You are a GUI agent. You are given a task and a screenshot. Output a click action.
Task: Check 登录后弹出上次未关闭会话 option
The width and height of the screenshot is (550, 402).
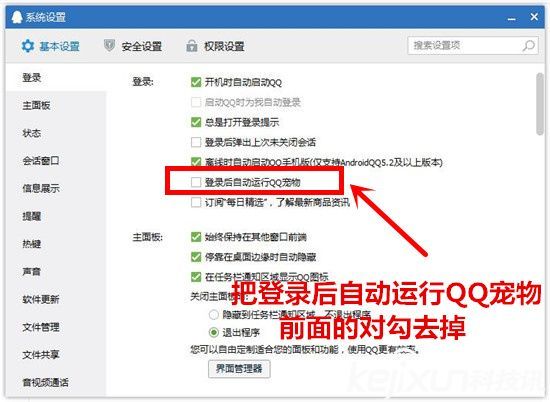(196, 142)
